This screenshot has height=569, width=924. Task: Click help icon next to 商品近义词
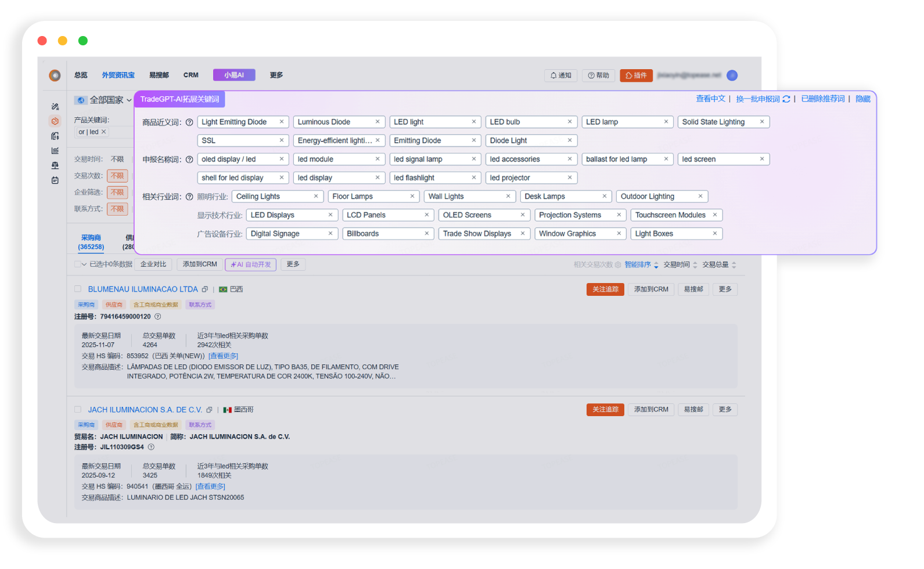click(x=189, y=123)
